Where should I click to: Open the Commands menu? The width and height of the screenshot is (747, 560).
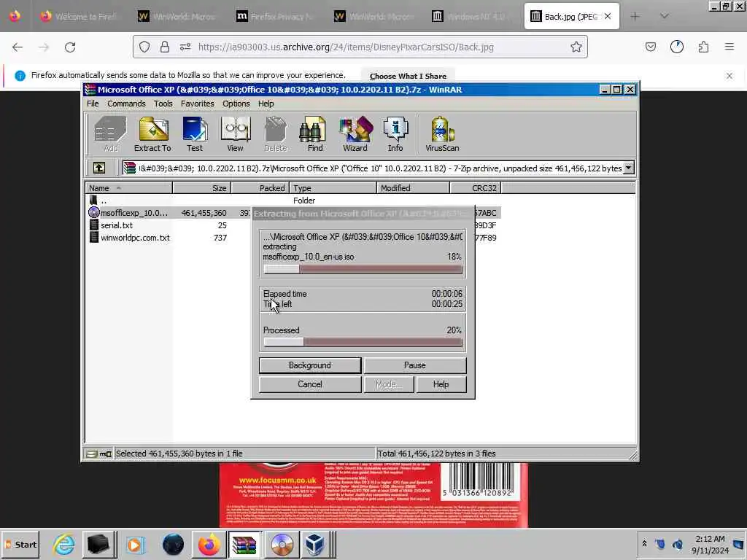126,104
